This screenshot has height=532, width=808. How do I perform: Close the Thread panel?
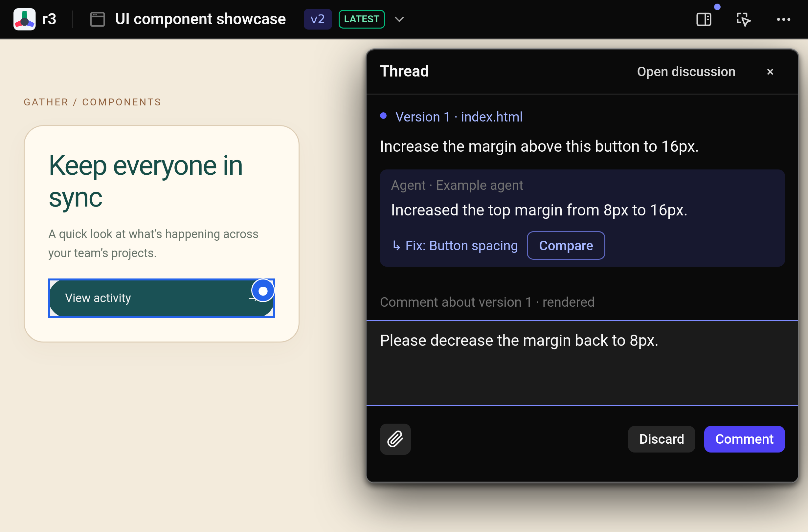[770, 72]
